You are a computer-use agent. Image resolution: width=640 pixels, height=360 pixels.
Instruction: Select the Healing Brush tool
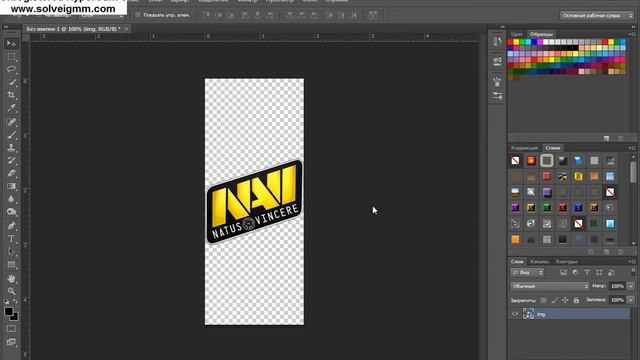(11, 122)
